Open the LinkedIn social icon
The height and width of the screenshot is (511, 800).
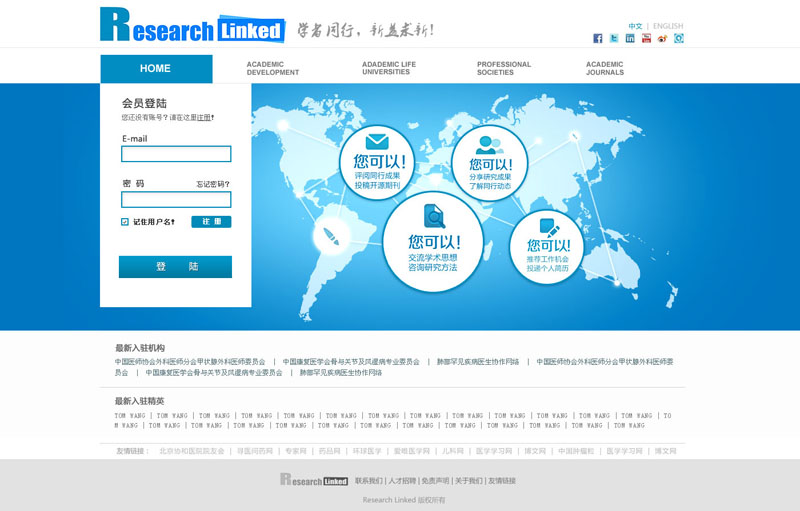[630, 38]
